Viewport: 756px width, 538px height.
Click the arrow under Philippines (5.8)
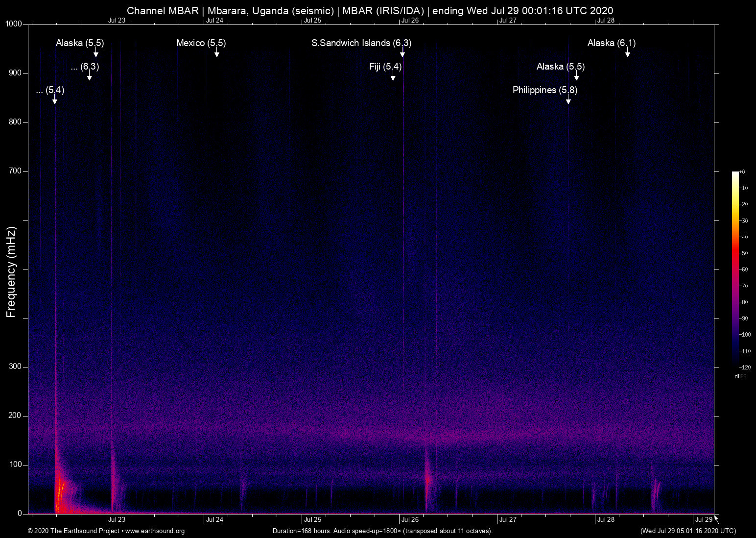point(568,101)
